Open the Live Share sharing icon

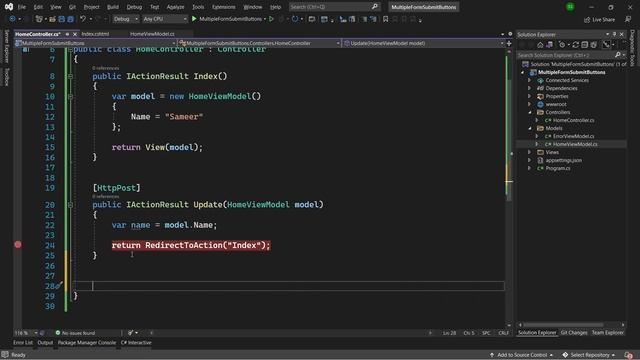tap(587, 20)
